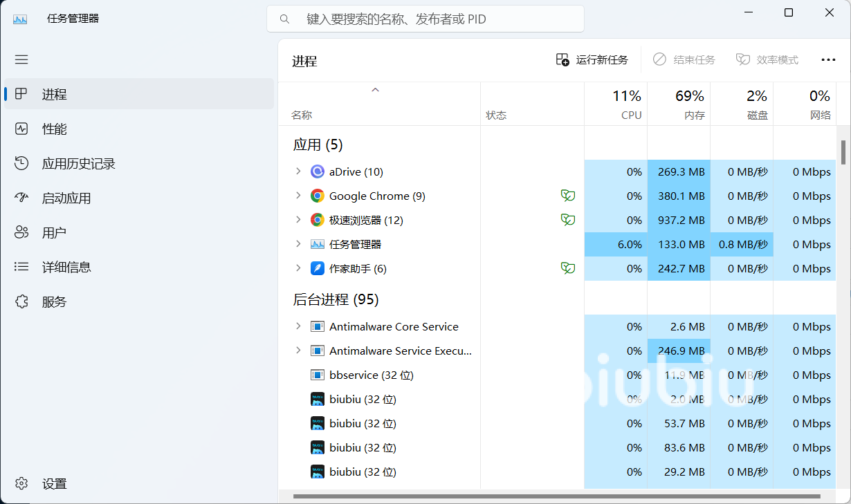Click the 作家助手 feather icon
The width and height of the screenshot is (851, 504).
pyautogui.click(x=318, y=268)
